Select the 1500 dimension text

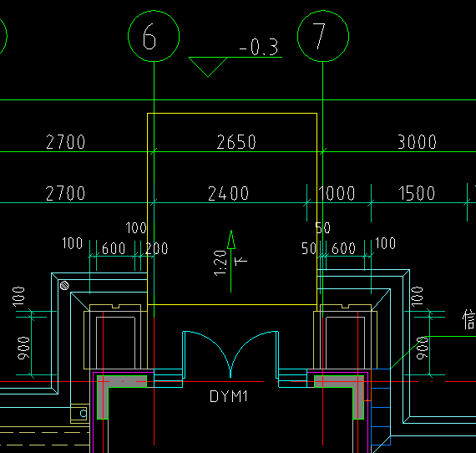click(x=417, y=194)
